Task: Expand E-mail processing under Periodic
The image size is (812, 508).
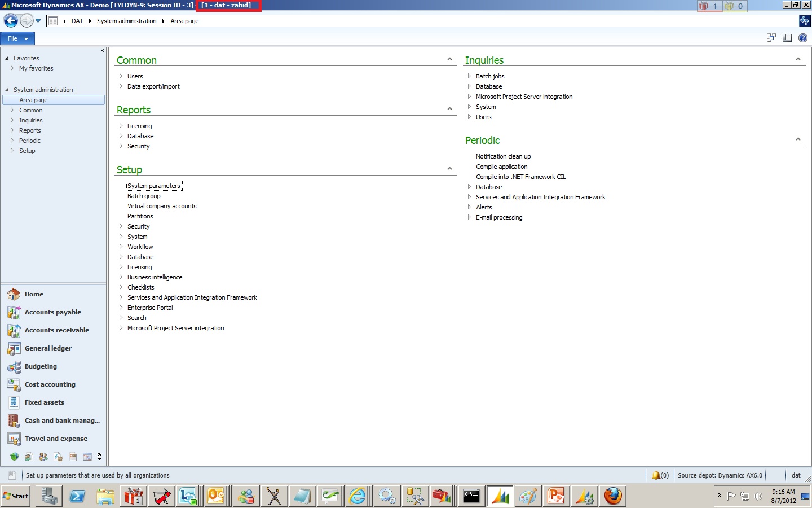Action: click(469, 217)
